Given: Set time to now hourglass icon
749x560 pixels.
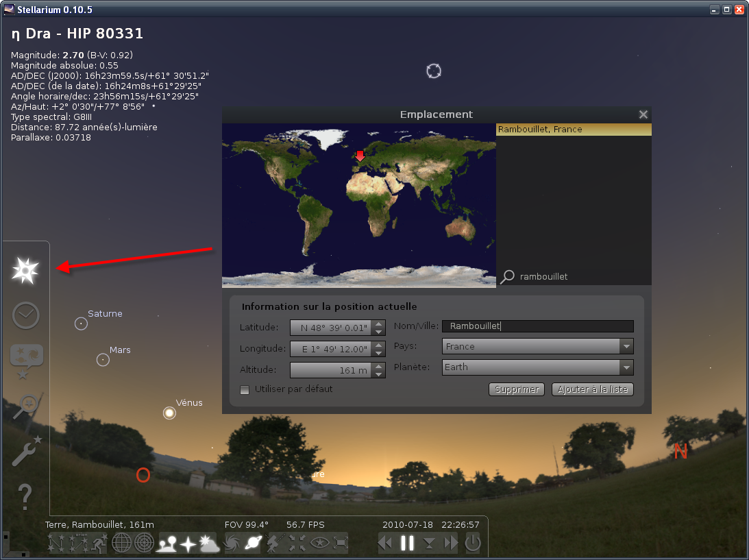Looking at the screenshot, I should [429, 544].
